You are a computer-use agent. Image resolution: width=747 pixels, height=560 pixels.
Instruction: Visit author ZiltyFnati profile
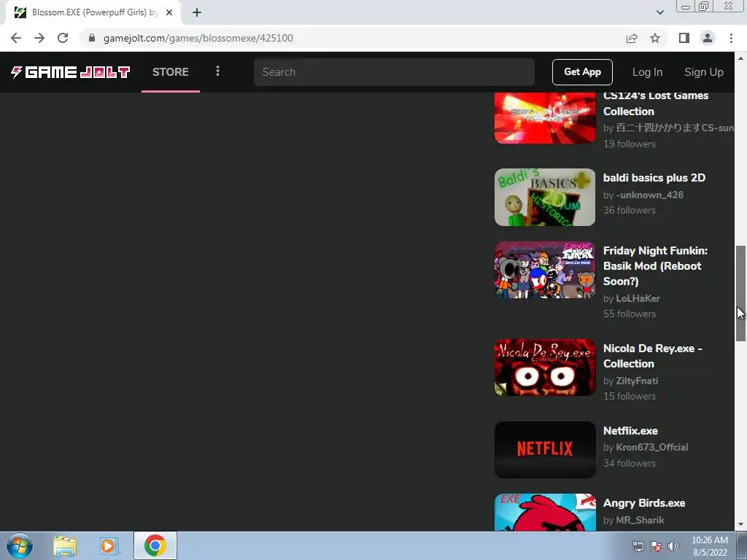637,381
